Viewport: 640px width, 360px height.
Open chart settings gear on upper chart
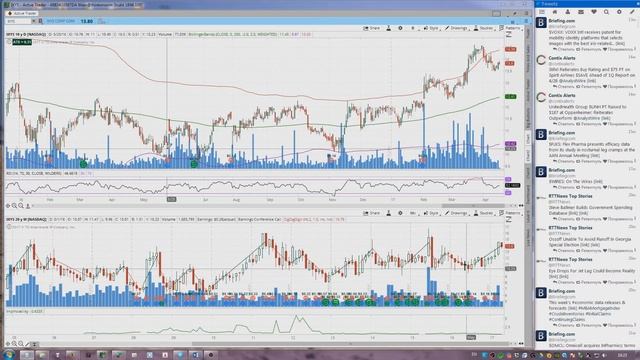click(400, 28)
